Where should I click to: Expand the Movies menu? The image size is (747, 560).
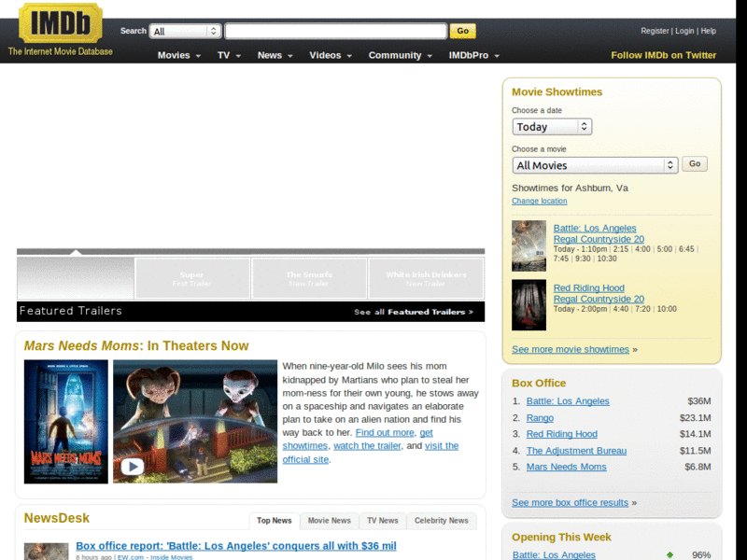(178, 55)
